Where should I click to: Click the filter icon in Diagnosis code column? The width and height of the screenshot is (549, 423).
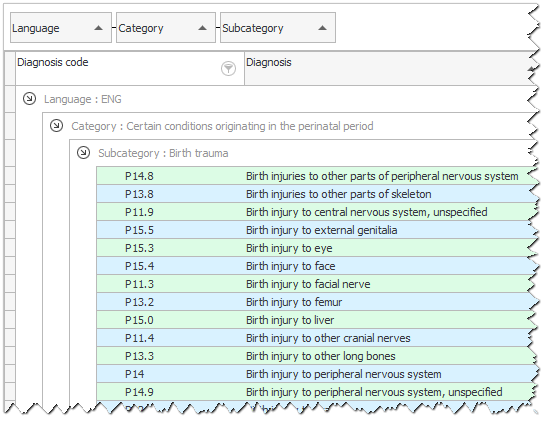[x=228, y=69]
